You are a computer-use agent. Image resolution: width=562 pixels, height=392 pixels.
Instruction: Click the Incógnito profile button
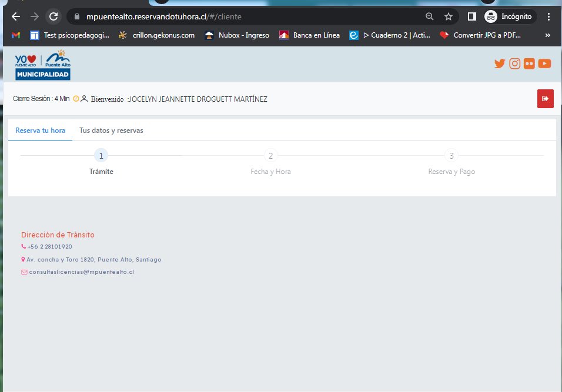tap(509, 16)
